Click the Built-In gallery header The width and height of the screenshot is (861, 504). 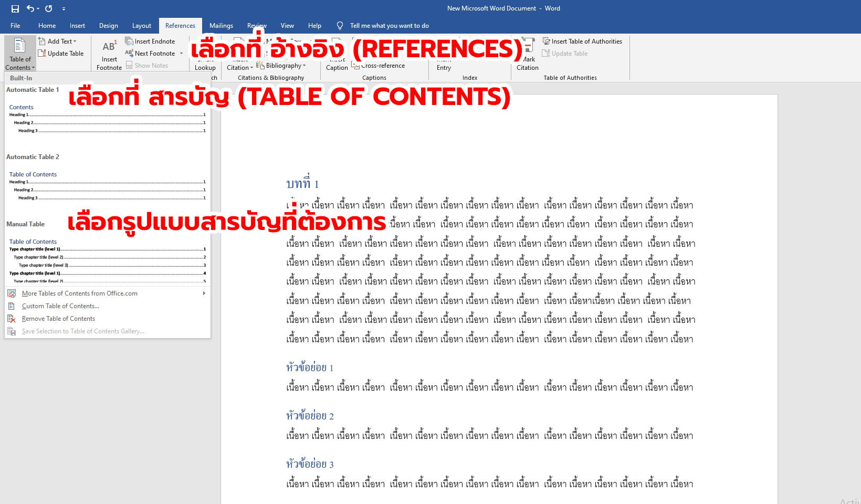point(107,78)
